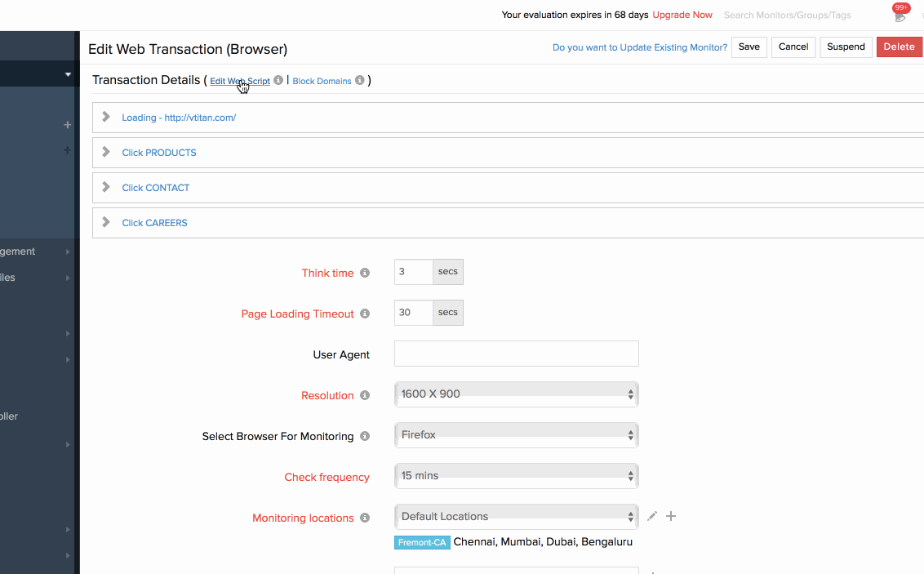Open the Check frequency dropdown
The image size is (924, 574).
516,476
